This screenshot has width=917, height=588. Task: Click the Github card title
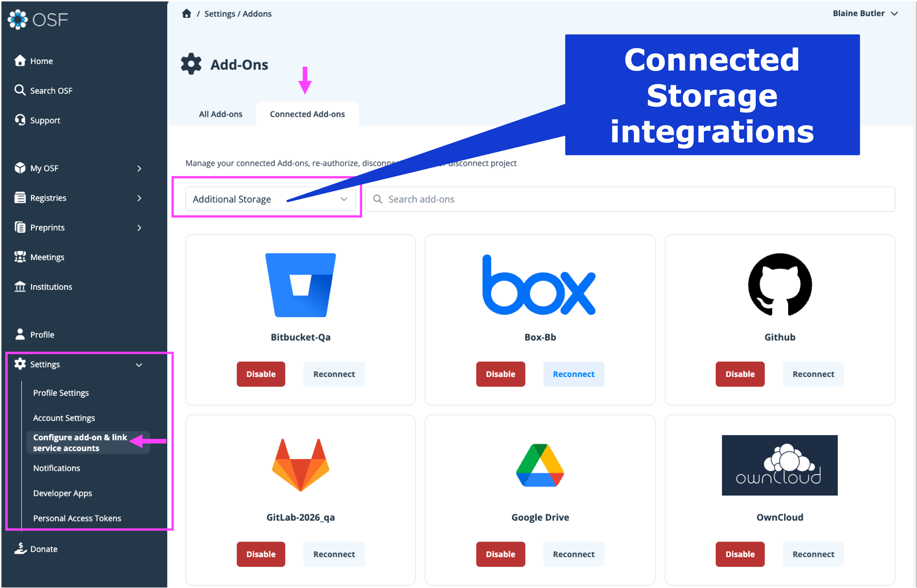click(780, 337)
